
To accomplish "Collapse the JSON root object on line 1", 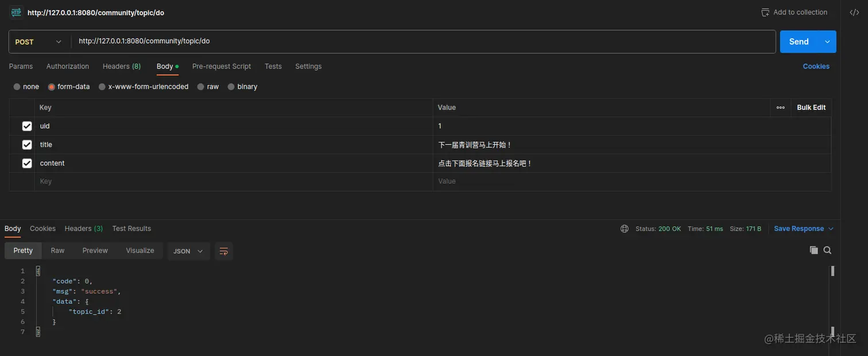I will tap(38, 271).
